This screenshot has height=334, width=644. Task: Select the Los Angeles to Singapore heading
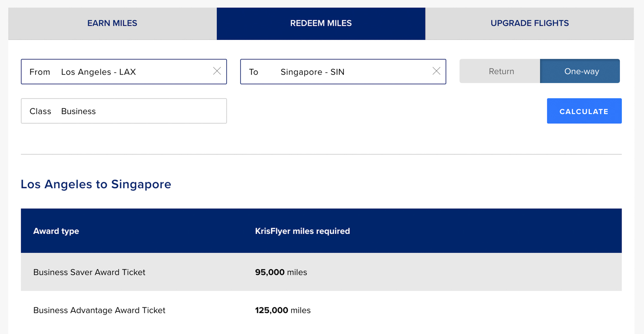pyautogui.click(x=96, y=184)
